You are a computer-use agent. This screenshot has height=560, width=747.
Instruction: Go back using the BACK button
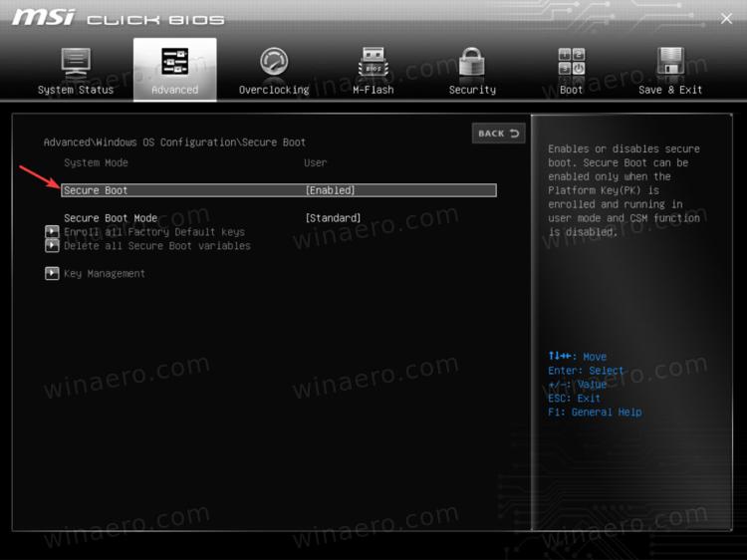(x=498, y=133)
